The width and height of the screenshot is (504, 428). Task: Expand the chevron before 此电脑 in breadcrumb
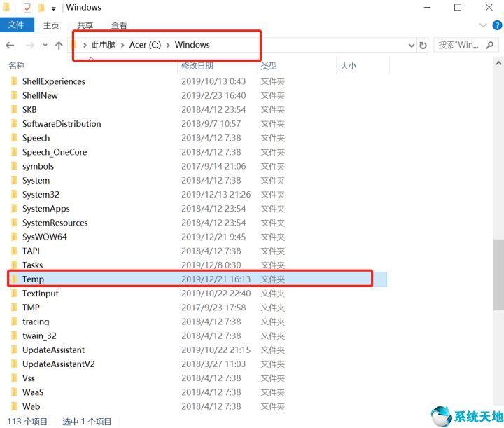85,46
